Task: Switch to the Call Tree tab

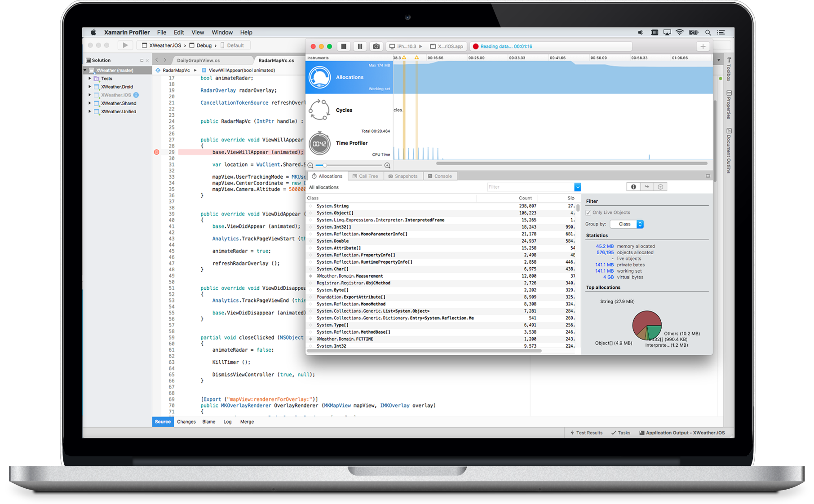Action: click(366, 176)
